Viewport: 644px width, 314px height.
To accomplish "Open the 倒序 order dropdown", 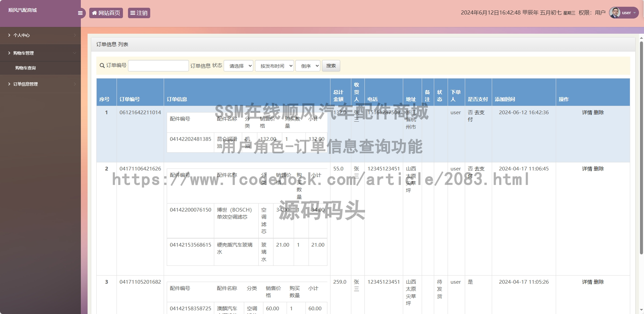I will click(308, 66).
